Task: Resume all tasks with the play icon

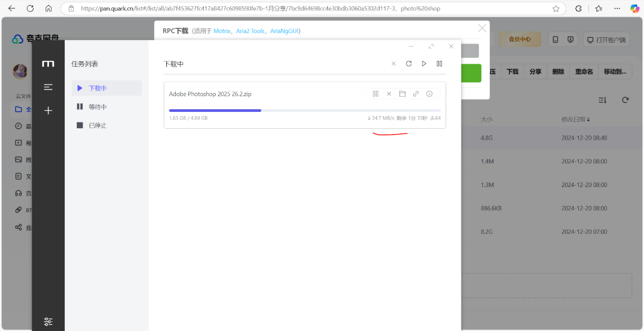Action: [424, 64]
